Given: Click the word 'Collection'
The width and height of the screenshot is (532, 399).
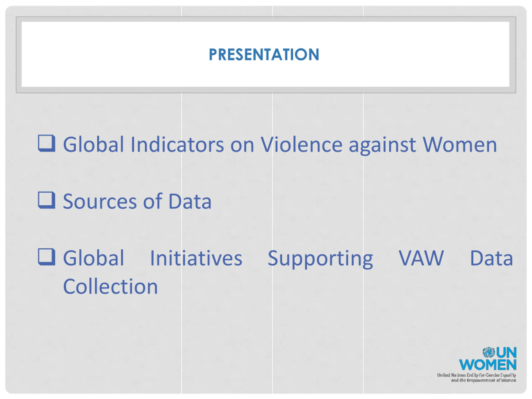Looking at the screenshot, I should pos(110,286).
